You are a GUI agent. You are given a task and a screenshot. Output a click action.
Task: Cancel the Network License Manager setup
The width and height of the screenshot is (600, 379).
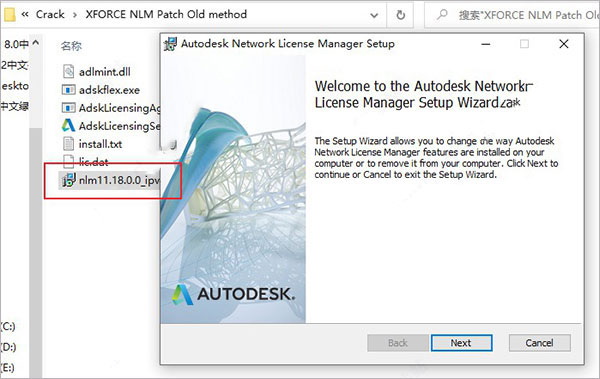click(x=540, y=343)
